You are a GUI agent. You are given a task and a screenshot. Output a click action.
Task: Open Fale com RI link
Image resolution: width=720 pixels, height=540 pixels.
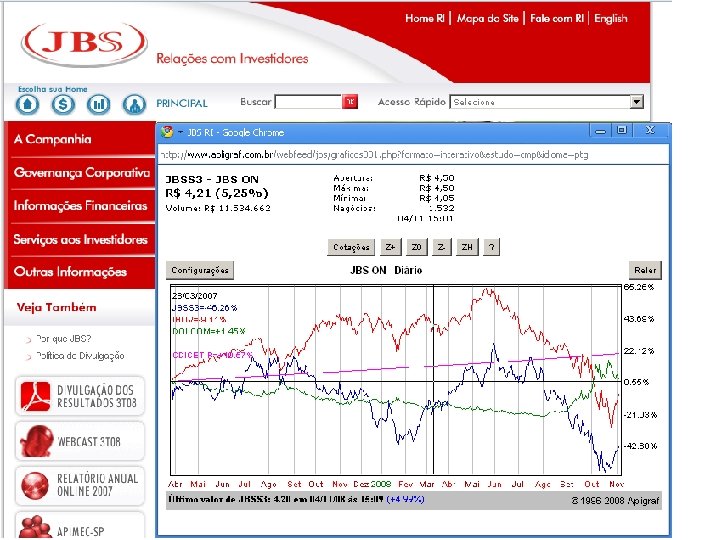pyautogui.click(x=557, y=18)
